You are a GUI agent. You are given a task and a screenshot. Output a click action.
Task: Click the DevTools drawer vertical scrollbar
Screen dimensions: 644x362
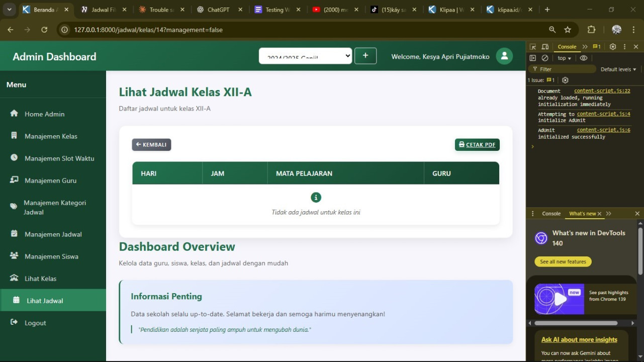[640, 251]
